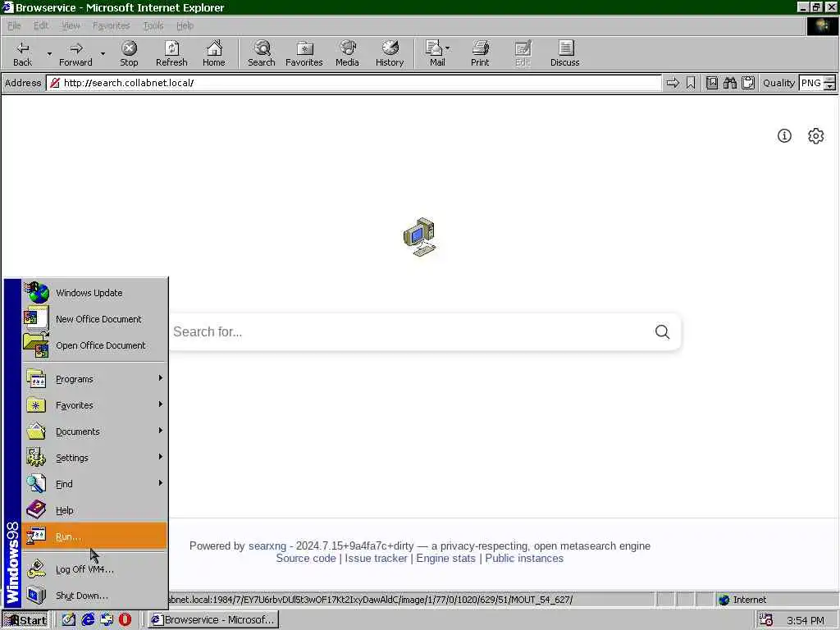Show the History toolbar pane

[x=390, y=53]
